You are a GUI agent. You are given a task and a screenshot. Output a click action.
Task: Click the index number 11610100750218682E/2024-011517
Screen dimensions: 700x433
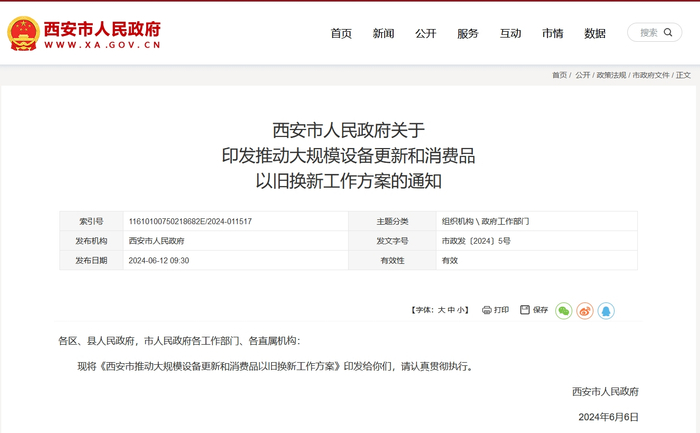(x=190, y=221)
